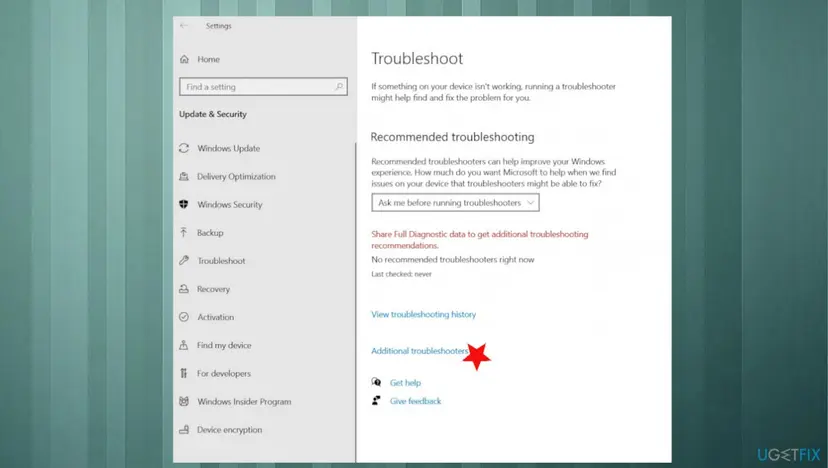Go to Activation settings
Image resolution: width=828 pixels, height=468 pixels.
coord(215,317)
